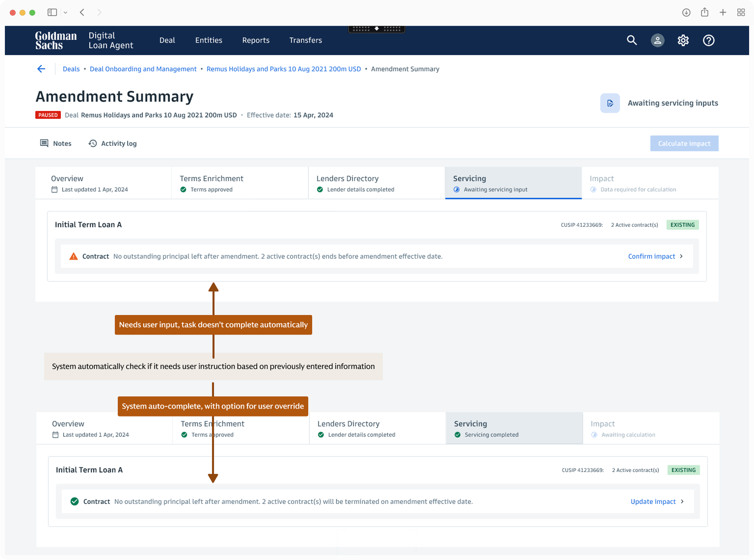Click the browser downloads icon
The image size is (754, 560).
pos(686,13)
